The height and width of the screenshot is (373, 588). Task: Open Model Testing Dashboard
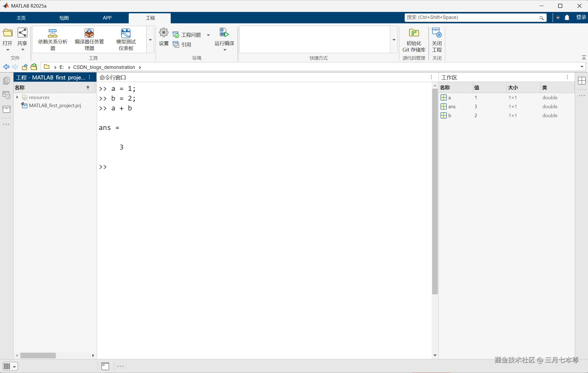tap(126, 39)
